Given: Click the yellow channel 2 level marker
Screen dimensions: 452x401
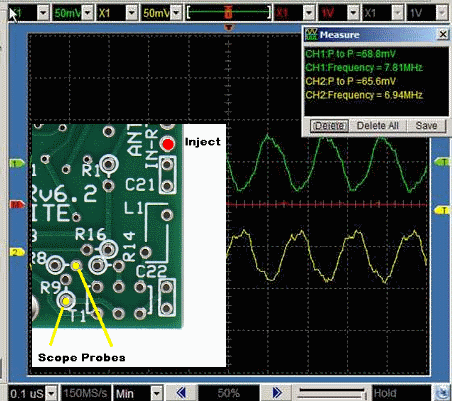Looking at the screenshot, I should [17, 252].
